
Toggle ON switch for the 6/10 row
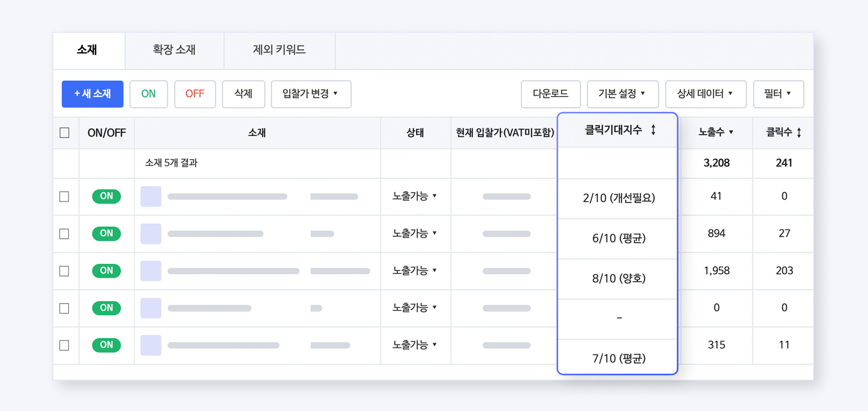[107, 233]
